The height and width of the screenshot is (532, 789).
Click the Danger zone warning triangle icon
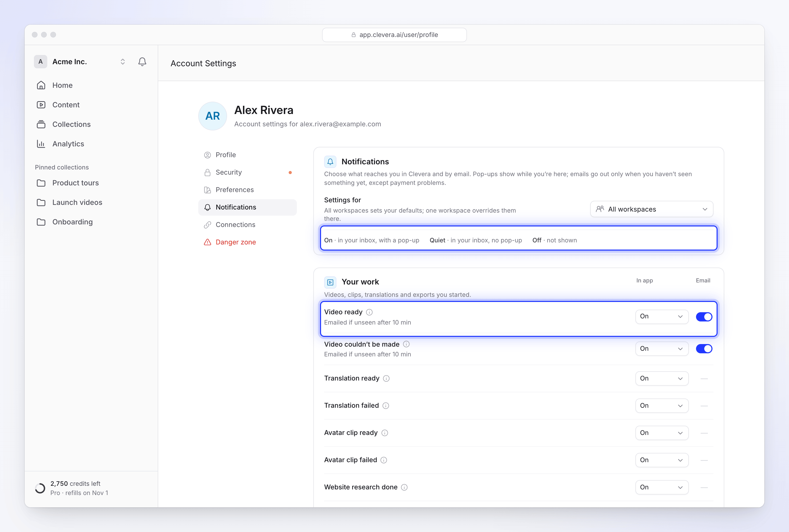point(207,242)
